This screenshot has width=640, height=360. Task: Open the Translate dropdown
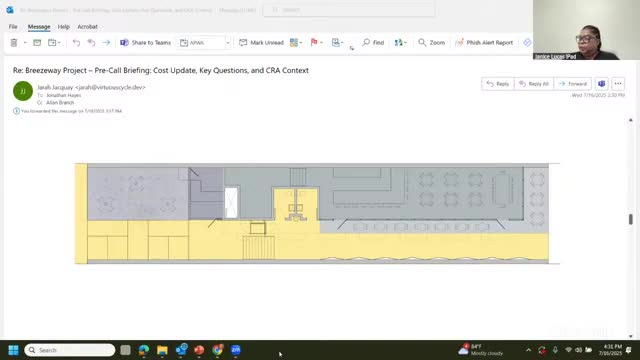pos(400,42)
